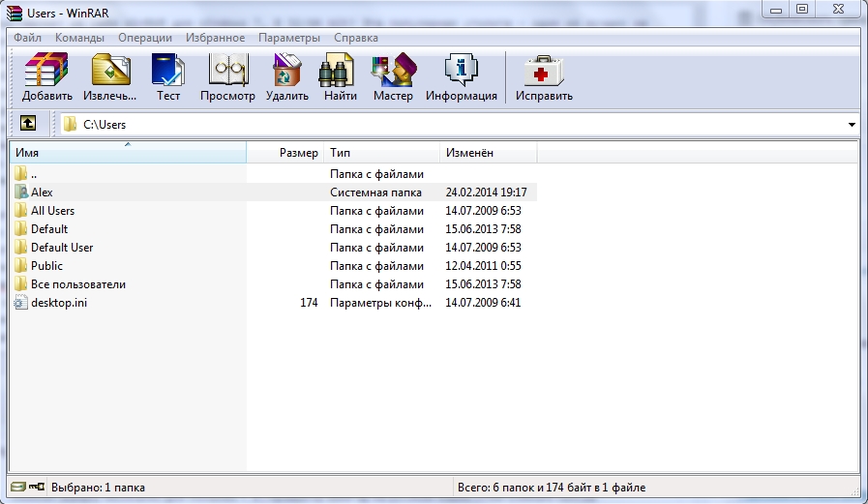Click the key password icon in status bar
The height and width of the screenshot is (504, 868).
click(x=37, y=487)
